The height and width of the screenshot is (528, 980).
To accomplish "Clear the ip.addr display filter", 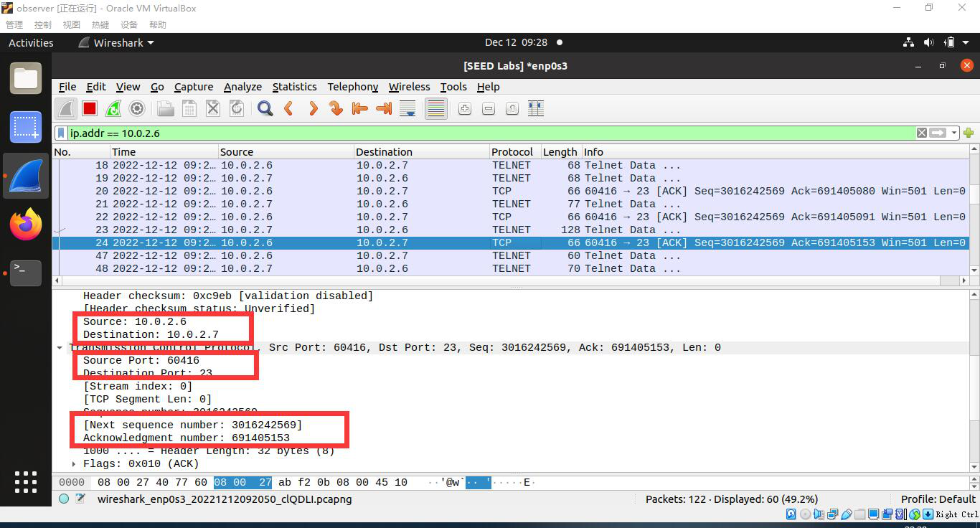I will click(x=923, y=133).
